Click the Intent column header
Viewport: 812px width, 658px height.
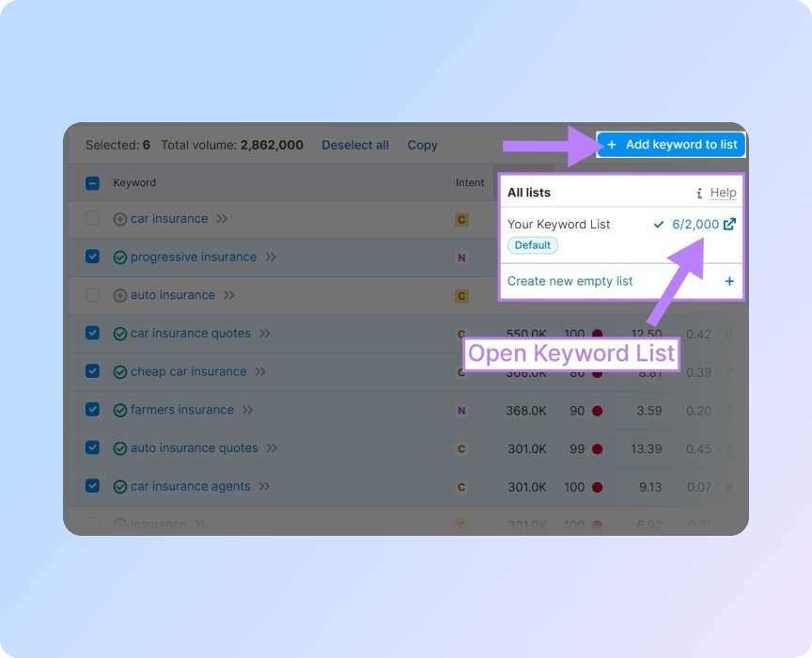click(470, 182)
